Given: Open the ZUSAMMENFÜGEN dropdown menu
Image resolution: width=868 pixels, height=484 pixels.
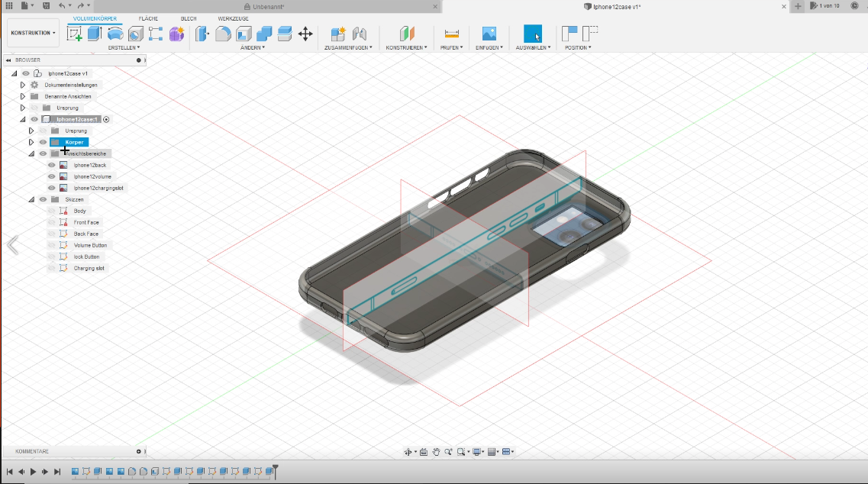Looking at the screenshot, I should [348, 47].
